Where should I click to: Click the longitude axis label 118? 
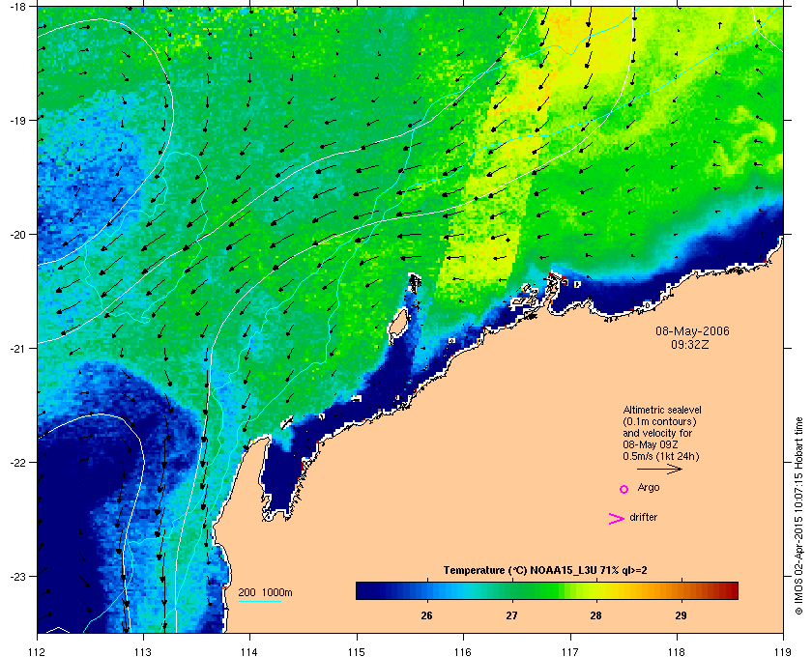click(677, 652)
